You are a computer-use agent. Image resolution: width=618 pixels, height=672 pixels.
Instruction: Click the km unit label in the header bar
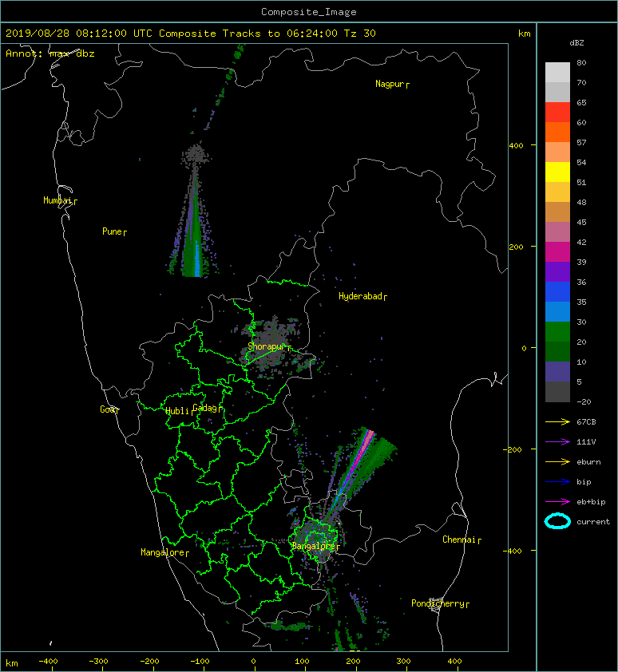[x=524, y=34]
